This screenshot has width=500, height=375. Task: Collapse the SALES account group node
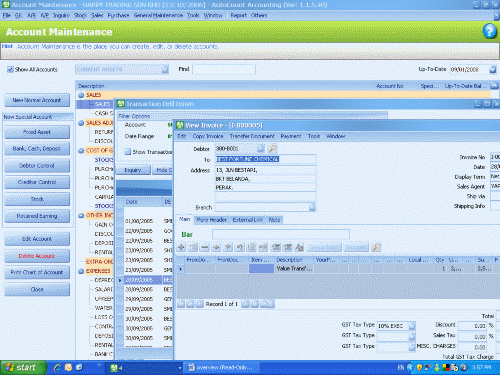coord(81,95)
